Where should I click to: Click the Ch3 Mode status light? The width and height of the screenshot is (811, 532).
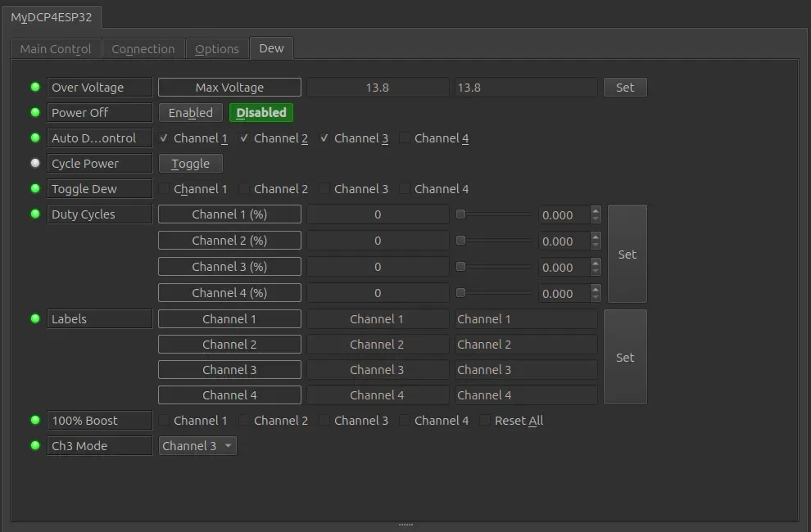pyautogui.click(x=35, y=445)
